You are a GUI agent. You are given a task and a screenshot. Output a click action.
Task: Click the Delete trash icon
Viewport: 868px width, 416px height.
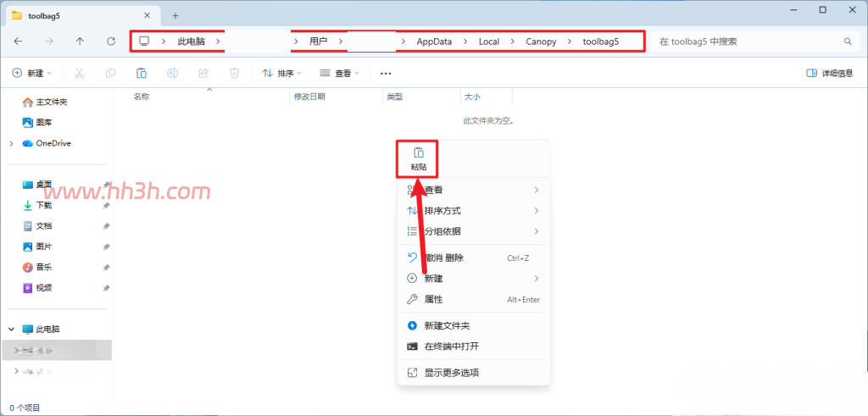point(235,73)
